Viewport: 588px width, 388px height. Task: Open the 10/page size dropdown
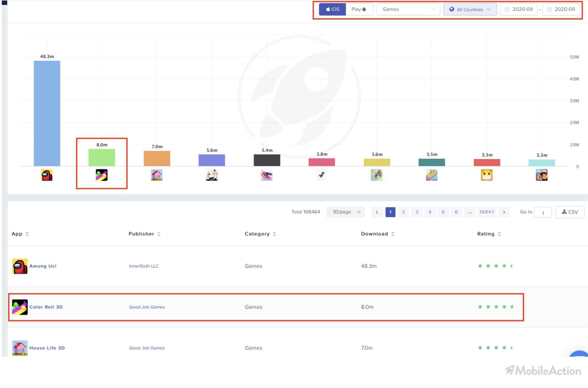pyautogui.click(x=345, y=212)
